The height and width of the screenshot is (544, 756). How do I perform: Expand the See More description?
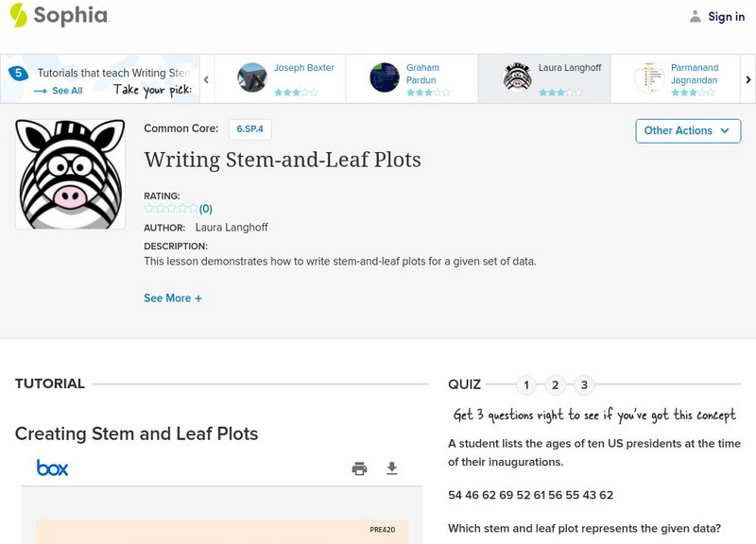(x=173, y=298)
